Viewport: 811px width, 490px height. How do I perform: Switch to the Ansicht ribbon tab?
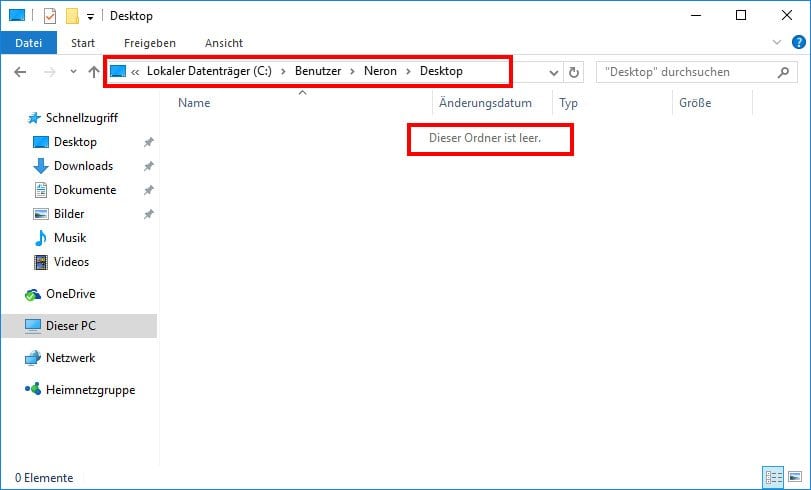(224, 43)
